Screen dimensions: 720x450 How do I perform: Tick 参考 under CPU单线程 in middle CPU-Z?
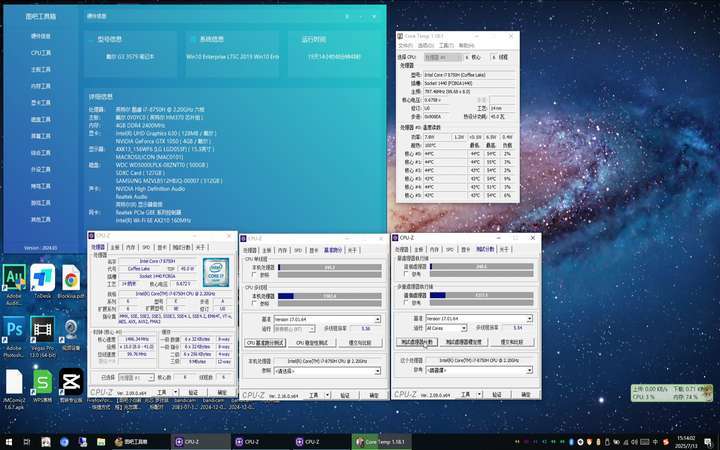tap(254, 275)
